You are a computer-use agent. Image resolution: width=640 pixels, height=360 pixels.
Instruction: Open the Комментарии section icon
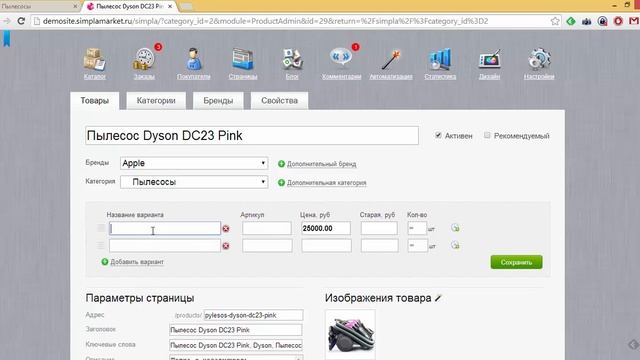click(x=341, y=58)
